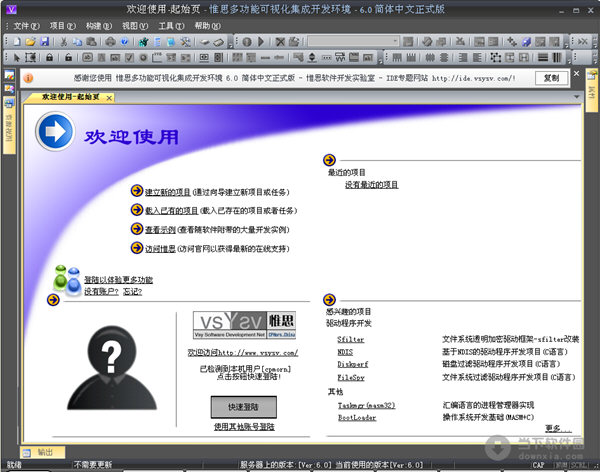Open the 文件 menu
Viewport: 600px width, 472px height.
(26, 26)
